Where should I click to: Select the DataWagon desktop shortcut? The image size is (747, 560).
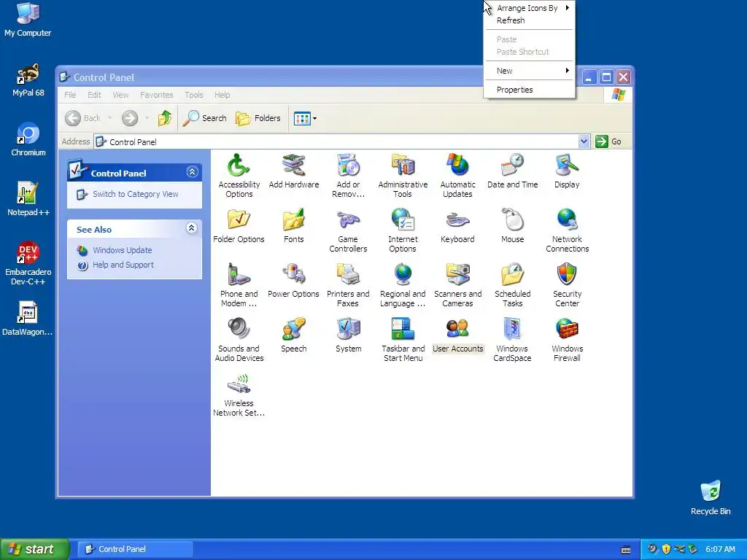pos(28,319)
